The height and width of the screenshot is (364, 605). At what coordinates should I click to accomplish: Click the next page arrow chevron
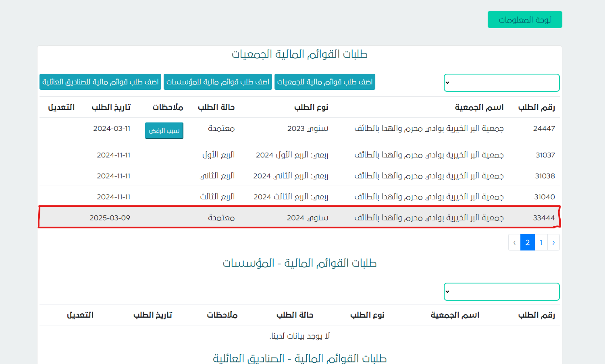[x=514, y=242]
